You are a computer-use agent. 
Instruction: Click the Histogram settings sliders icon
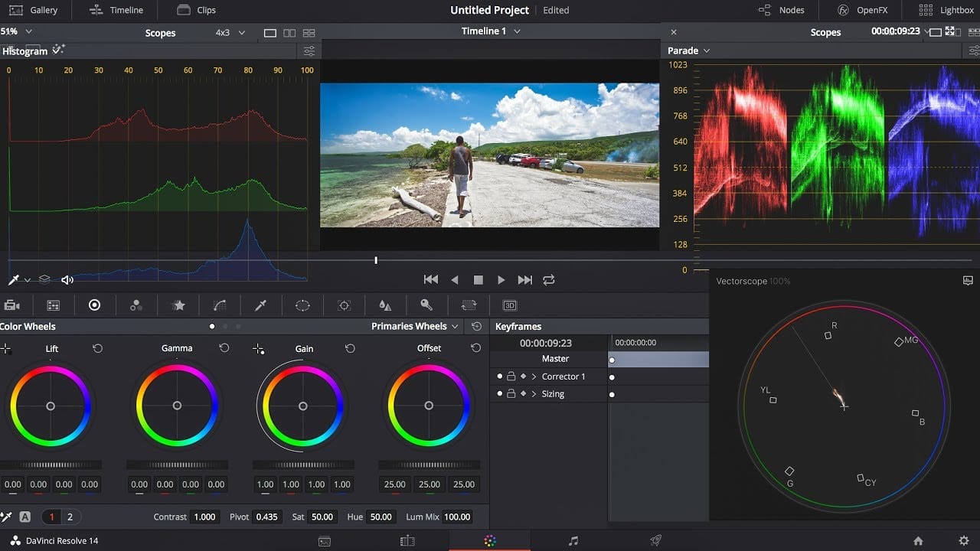[x=309, y=51]
